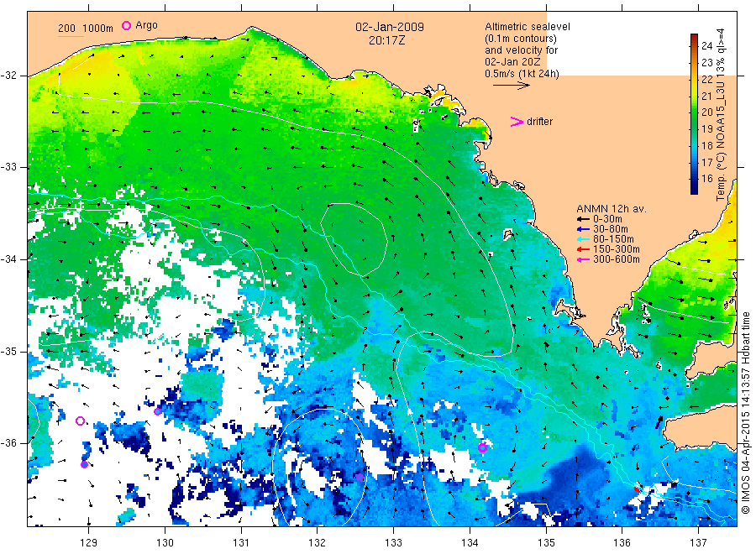This screenshot has width=756, height=554.
Task: Click the cyan 200m isobath legend line
Action: tap(71, 36)
